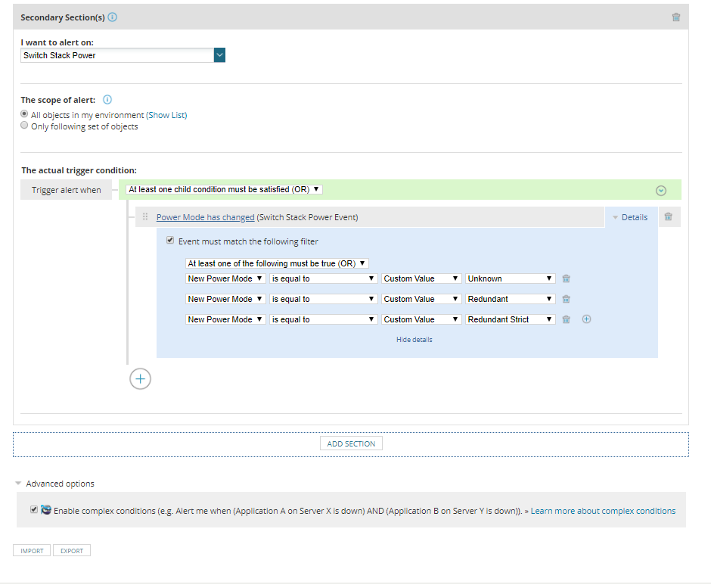The width and height of the screenshot is (711, 588).
Task: Add a new filter row with the plus icon
Action: (586, 319)
